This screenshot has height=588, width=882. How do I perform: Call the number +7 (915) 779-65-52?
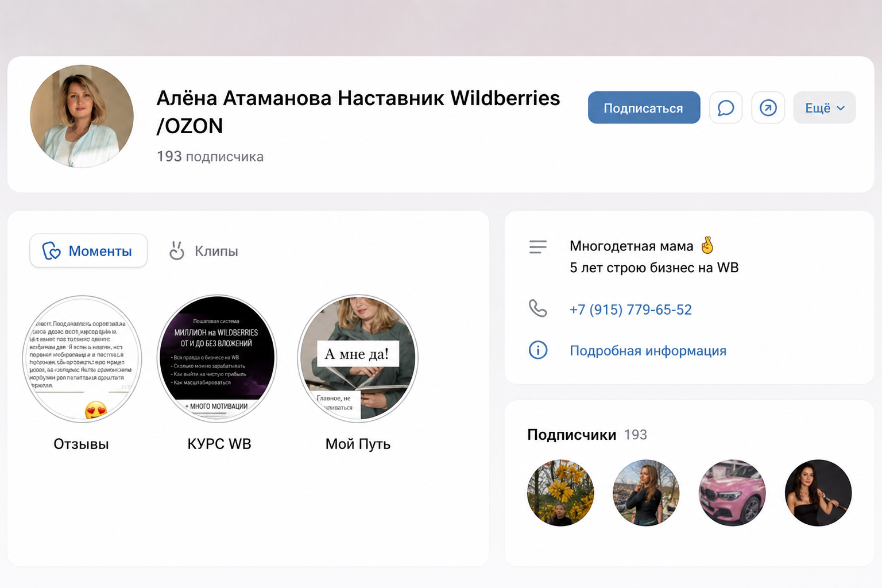tap(630, 310)
